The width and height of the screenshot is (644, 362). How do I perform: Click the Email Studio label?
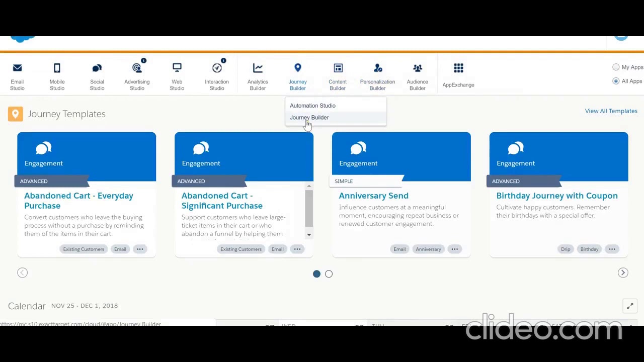[x=17, y=85]
